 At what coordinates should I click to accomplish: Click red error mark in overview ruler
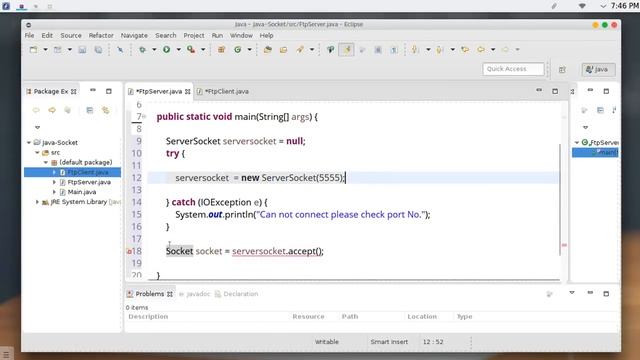564,245
